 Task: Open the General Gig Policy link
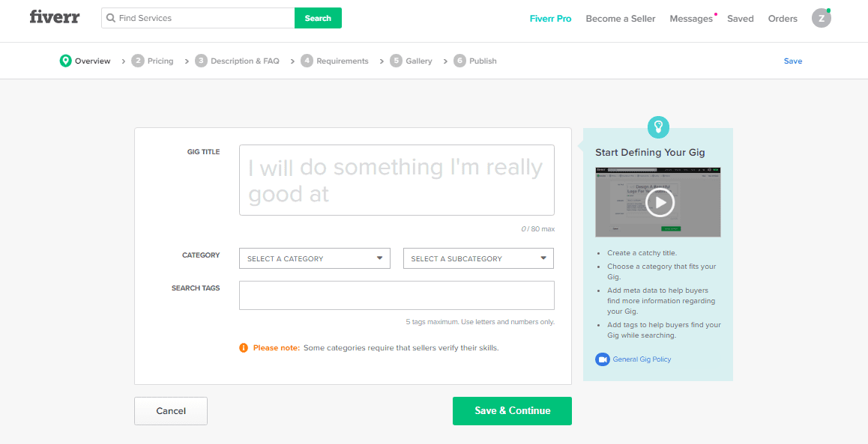click(x=642, y=359)
